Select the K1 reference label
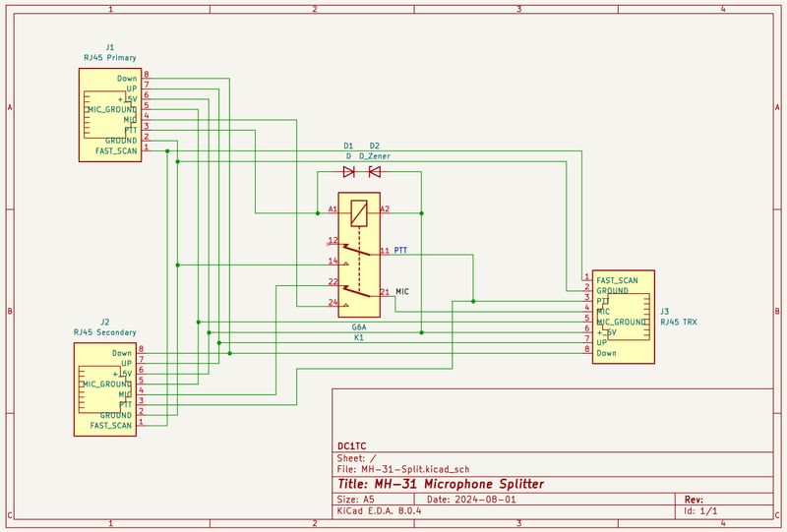The height and width of the screenshot is (532, 787). 359,337
